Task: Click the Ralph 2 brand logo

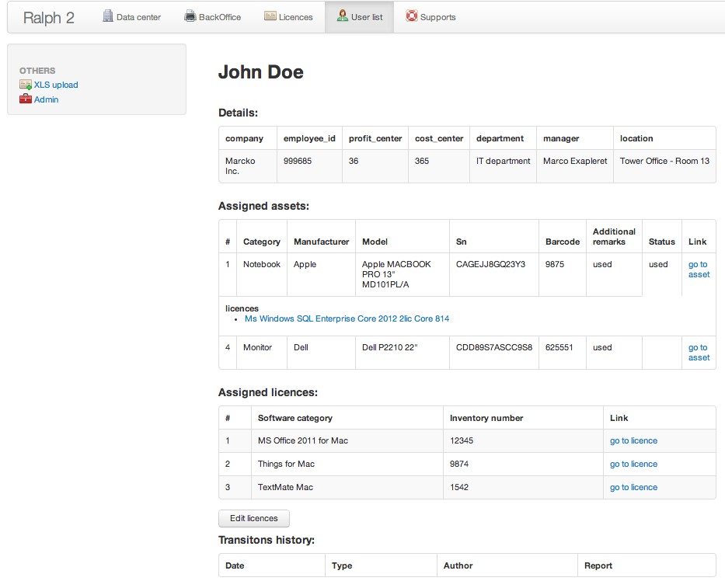Action: 48,18
